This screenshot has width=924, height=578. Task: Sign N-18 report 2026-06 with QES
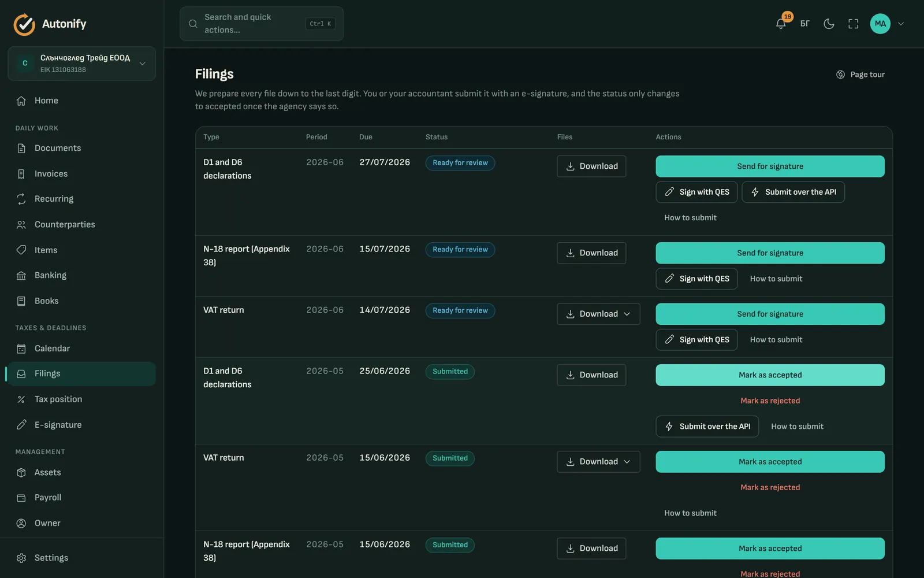[x=696, y=279]
